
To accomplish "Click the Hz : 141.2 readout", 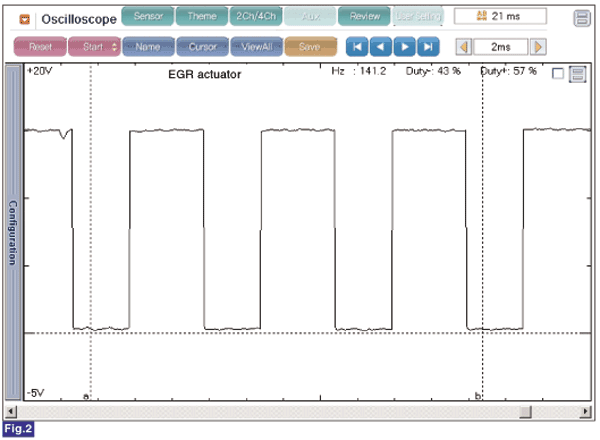I will click(x=359, y=71).
